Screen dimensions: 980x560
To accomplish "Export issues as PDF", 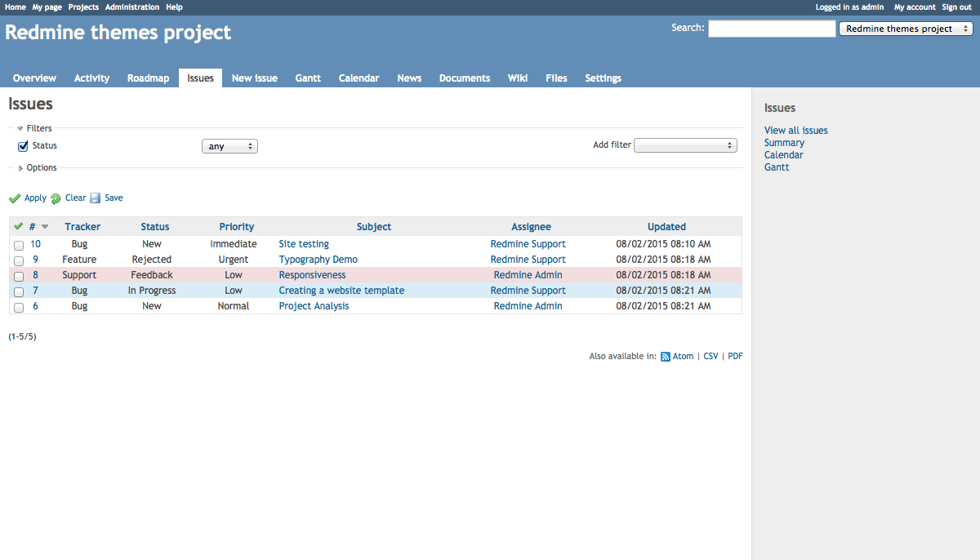I will click(x=735, y=357).
